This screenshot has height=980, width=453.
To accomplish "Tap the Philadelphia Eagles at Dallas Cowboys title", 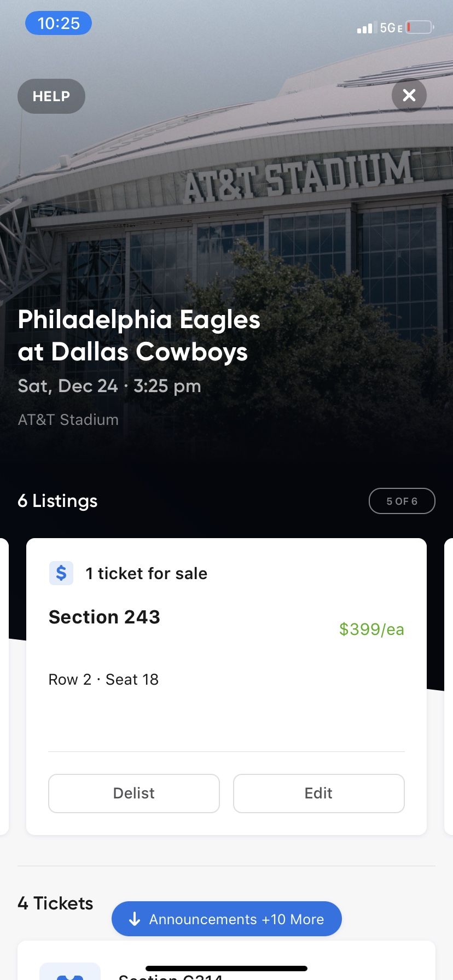I will [x=139, y=336].
